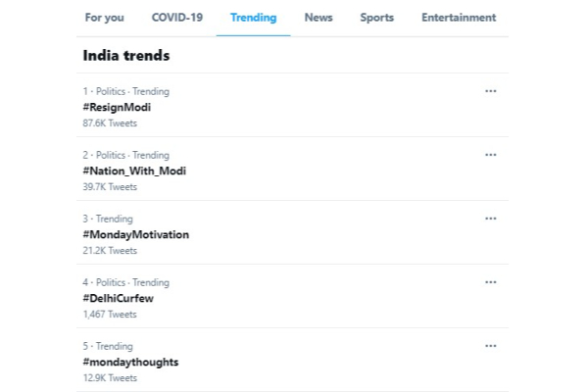This screenshot has height=392, width=588.
Task: Click the 87.6K Tweets count
Action: (110, 123)
